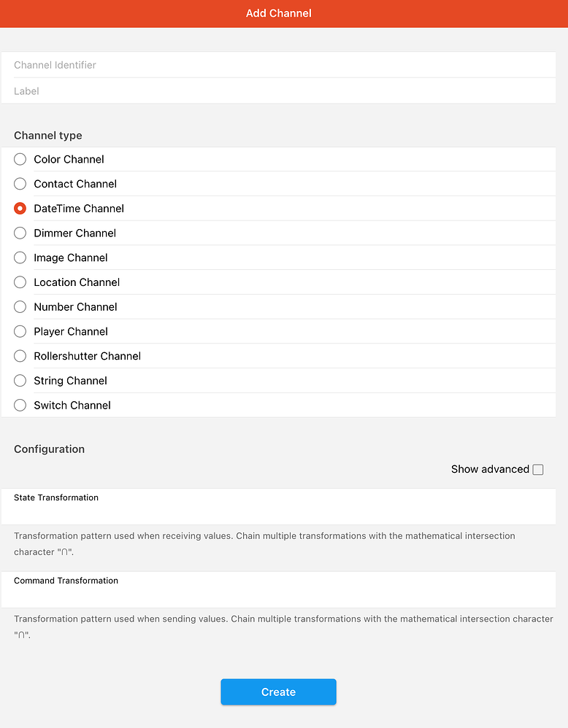
Task: Select the Switch Channel radio button
Action: [x=20, y=405]
